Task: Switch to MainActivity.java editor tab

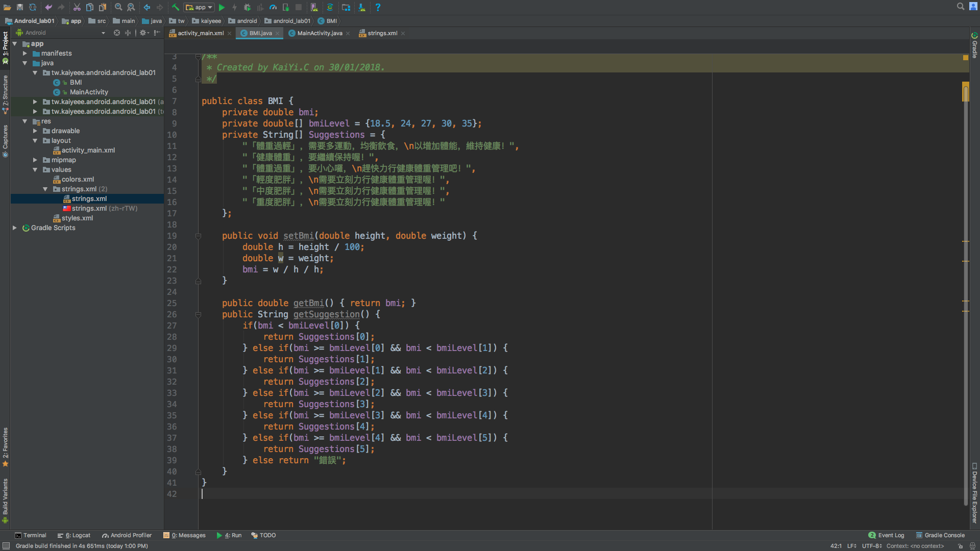Action: coord(319,33)
